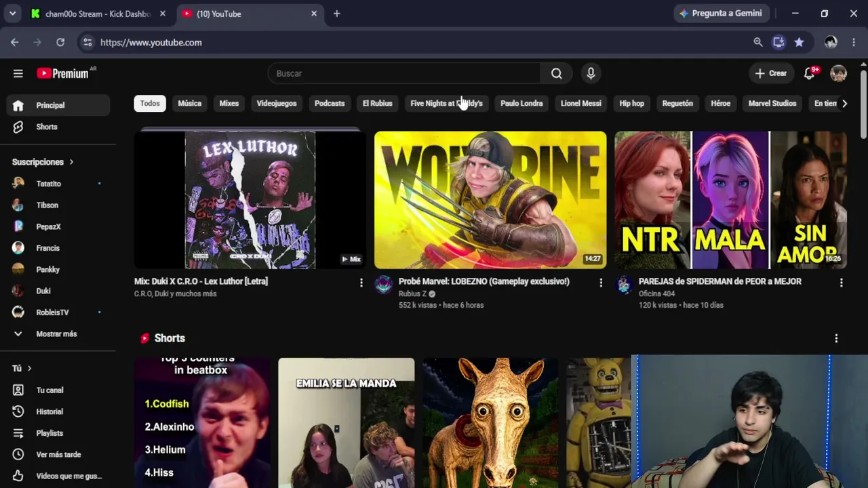
Task: Open the EMILIA SE LA MANDA Short
Action: click(x=346, y=423)
